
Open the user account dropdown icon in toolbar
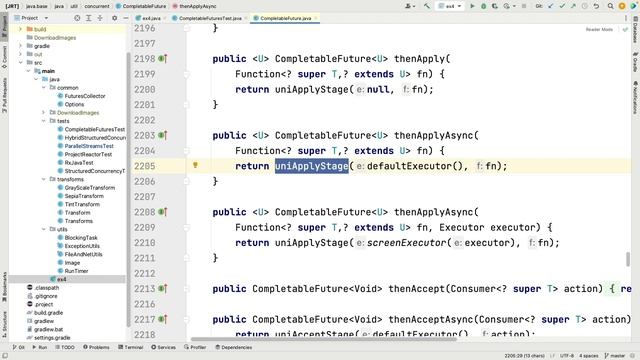coord(409,6)
